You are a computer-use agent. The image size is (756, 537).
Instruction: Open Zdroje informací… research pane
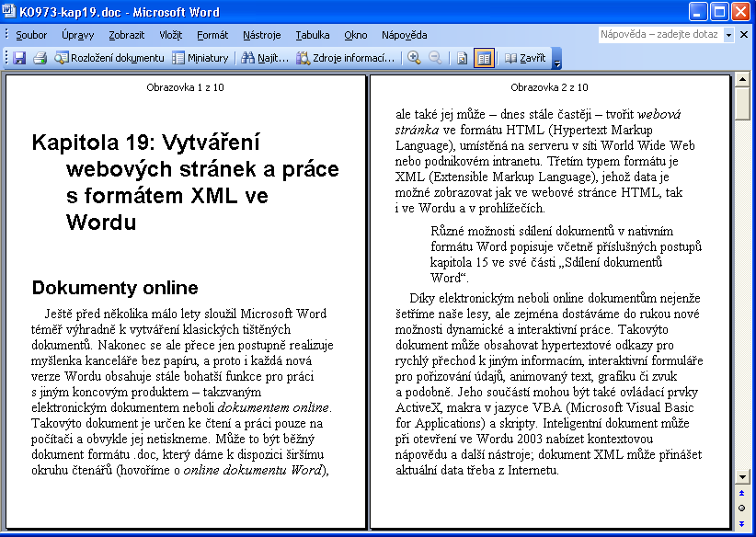[345, 58]
